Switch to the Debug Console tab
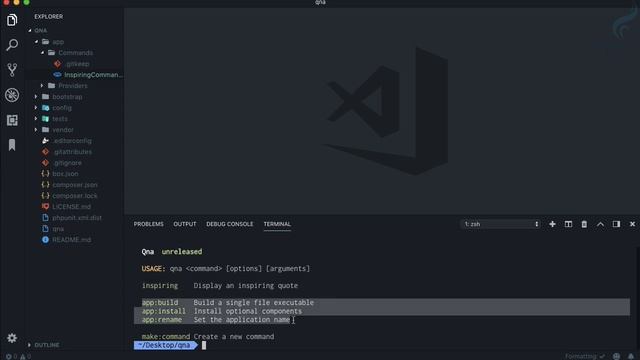This screenshot has width=640, height=360. pyautogui.click(x=230, y=224)
